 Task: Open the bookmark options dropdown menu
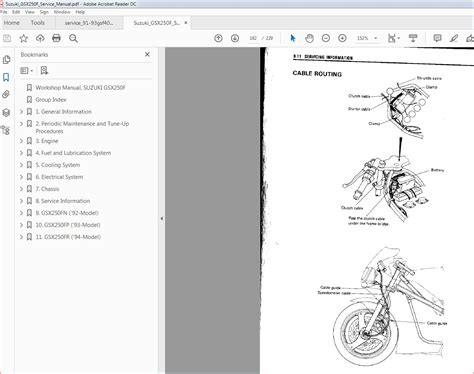(x=27, y=71)
